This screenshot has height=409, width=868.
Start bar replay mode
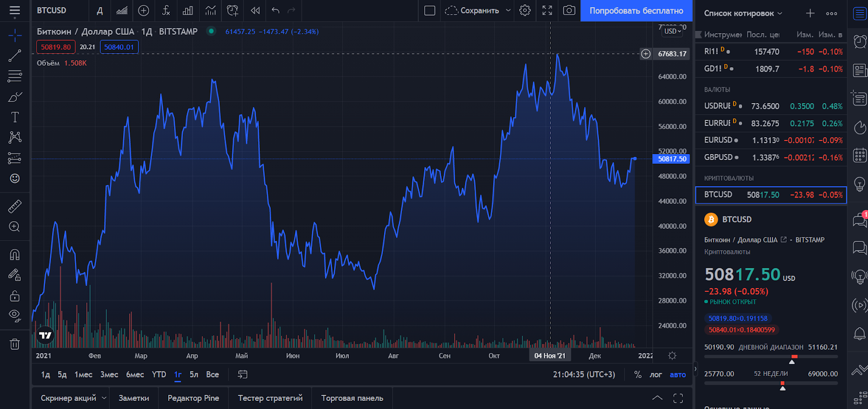tap(255, 10)
